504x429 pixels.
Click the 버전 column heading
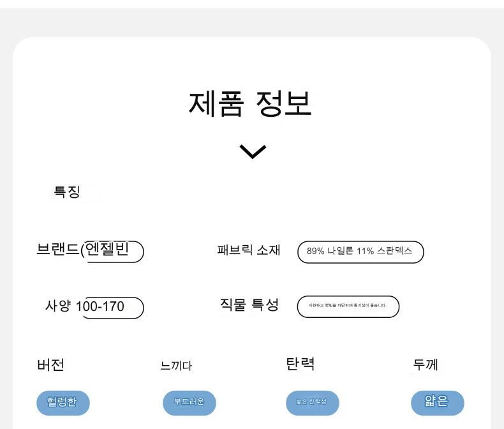[50, 365]
